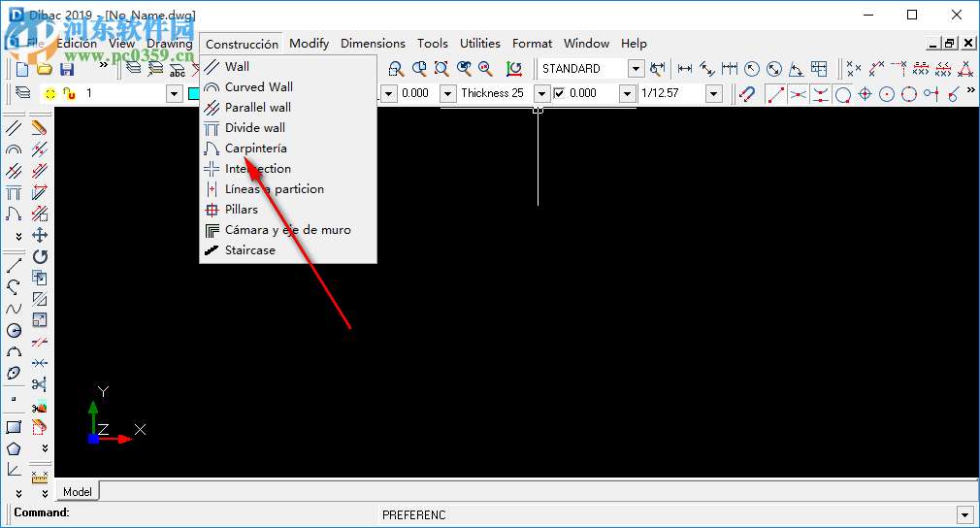Expand the dropdown after checkbox 0.000 value
Image resolution: width=980 pixels, height=528 pixels.
click(627, 94)
